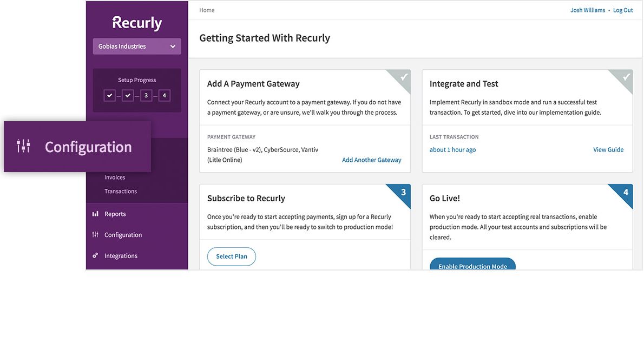Open the Gobias Industries site dropdown
The width and height of the screenshot is (644, 362).
tap(137, 47)
